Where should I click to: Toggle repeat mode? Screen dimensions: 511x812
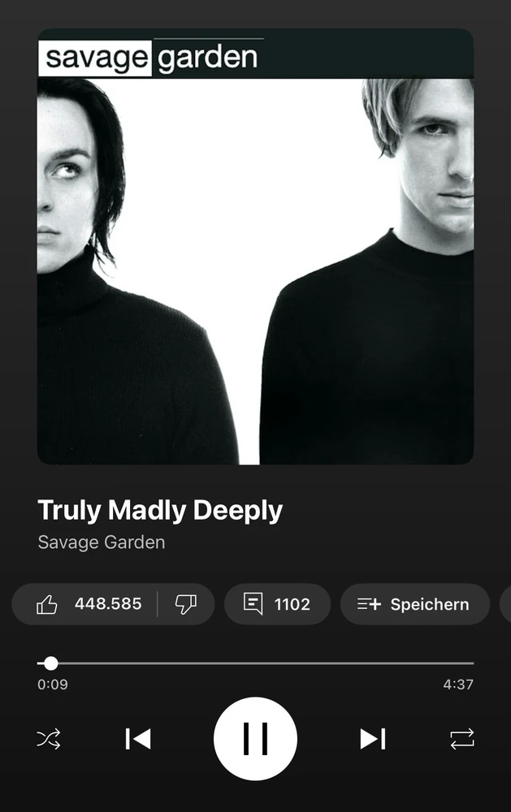tap(461, 739)
